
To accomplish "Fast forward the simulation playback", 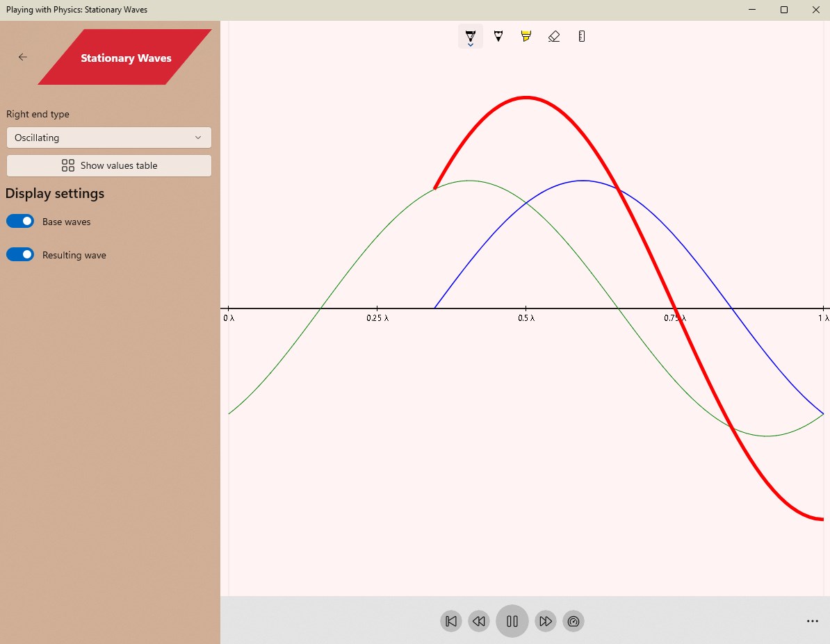I will pyautogui.click(x=546, y=621).
